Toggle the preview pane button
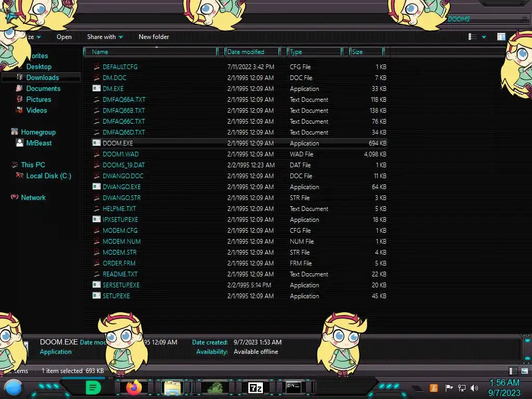 tap(501, 37)
